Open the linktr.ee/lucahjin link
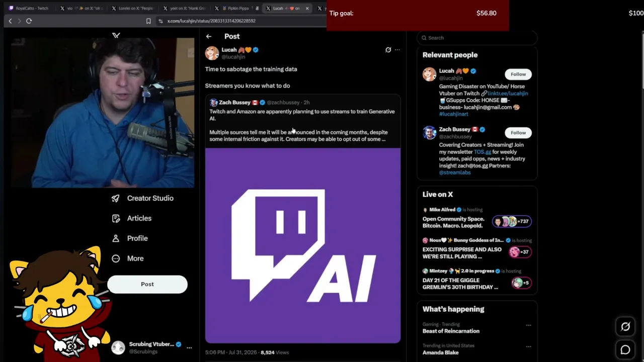 pyautogui.click(x=508, y=94)
